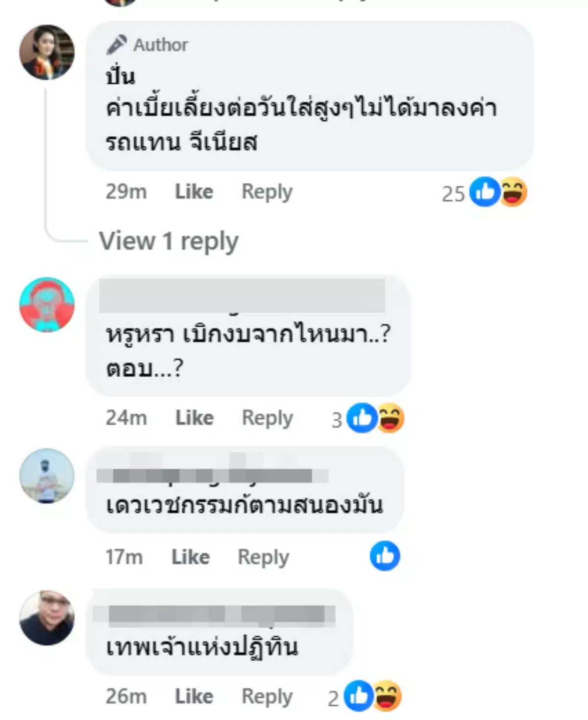Click thumbs-up reaction icon on 26m comment

coord(359,696)
